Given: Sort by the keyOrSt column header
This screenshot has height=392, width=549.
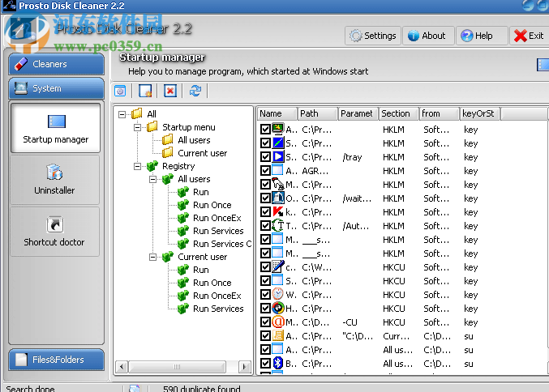Looking at the screenshot, I should 480,113.
